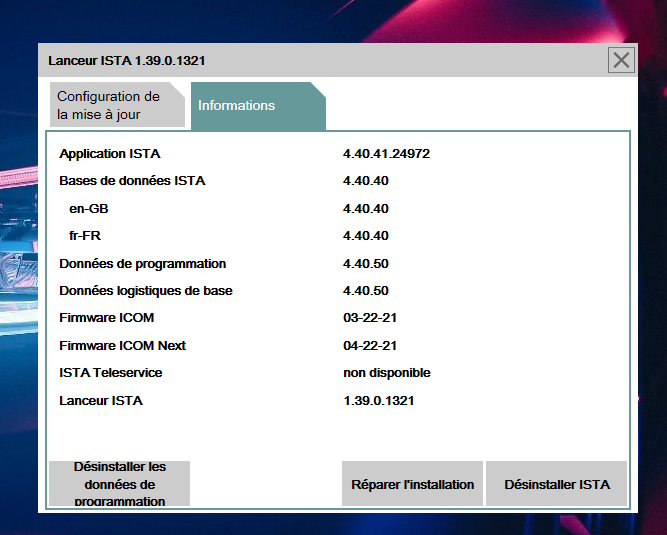Select the Informations tab

(258, 105)
